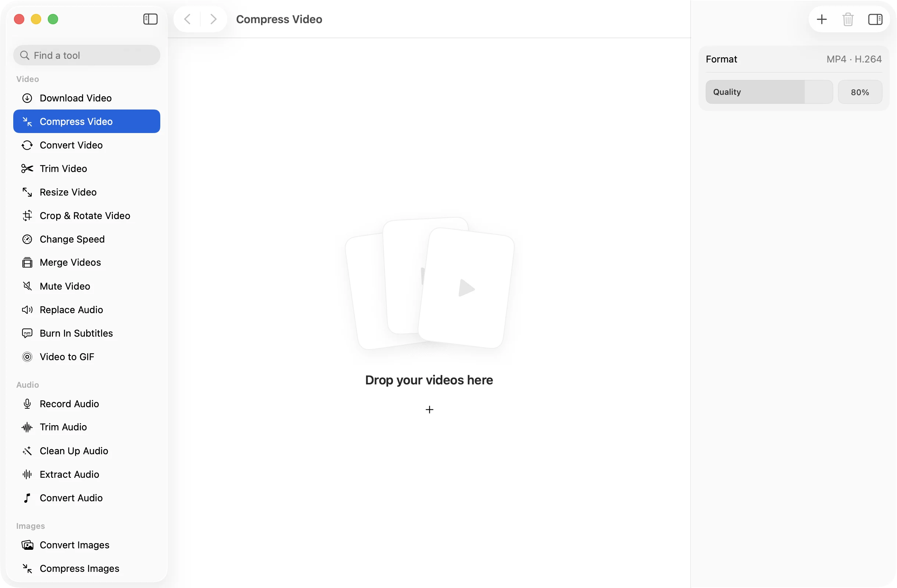897x588 pixels.
Task: Click the Convert Video arrows icon
Action: [x=27, y=145]
